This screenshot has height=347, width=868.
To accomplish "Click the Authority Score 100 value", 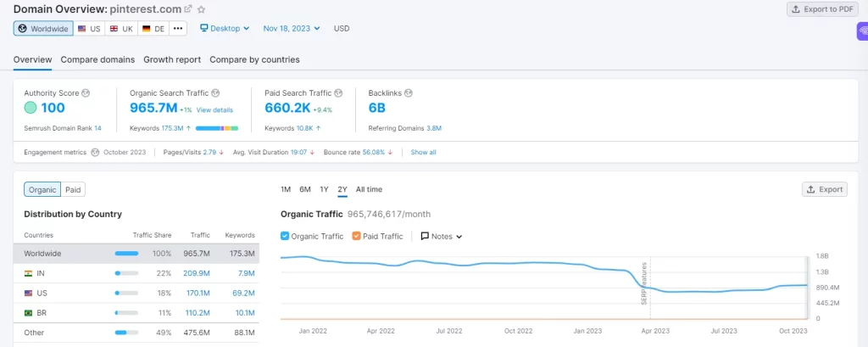I will 53,108.
